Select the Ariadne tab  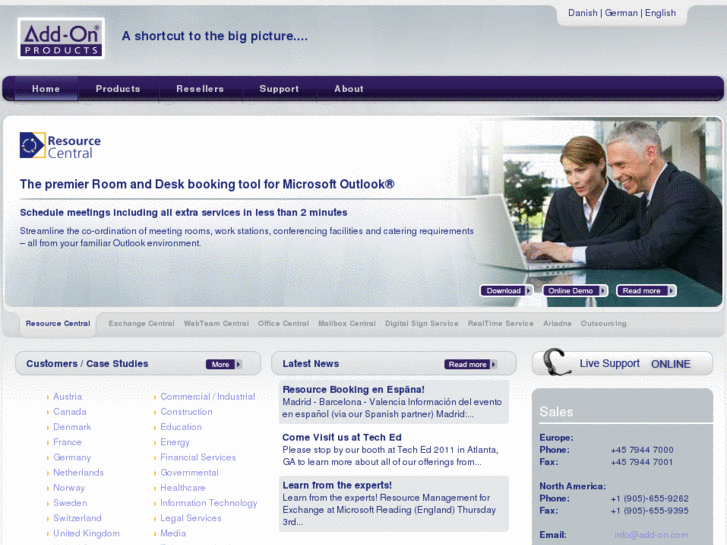557,323
